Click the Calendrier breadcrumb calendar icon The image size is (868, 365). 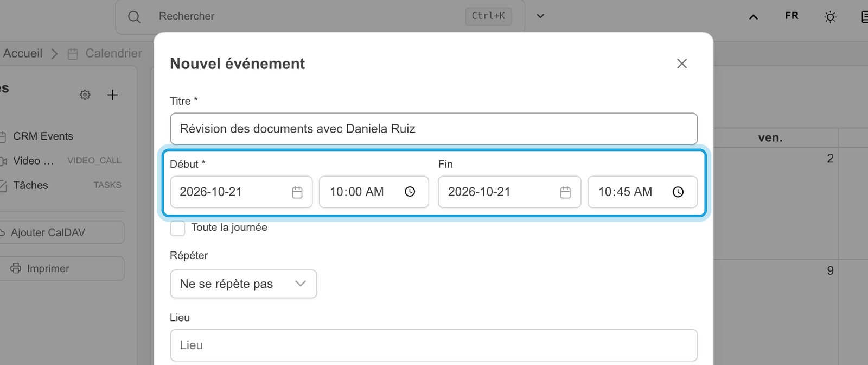coord(73,54)
